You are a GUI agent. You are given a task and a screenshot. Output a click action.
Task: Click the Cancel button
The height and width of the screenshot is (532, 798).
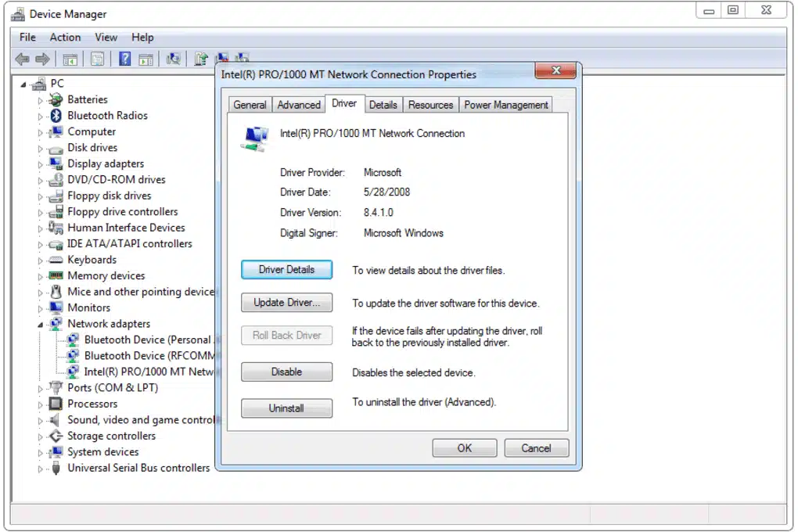[537, 448]
